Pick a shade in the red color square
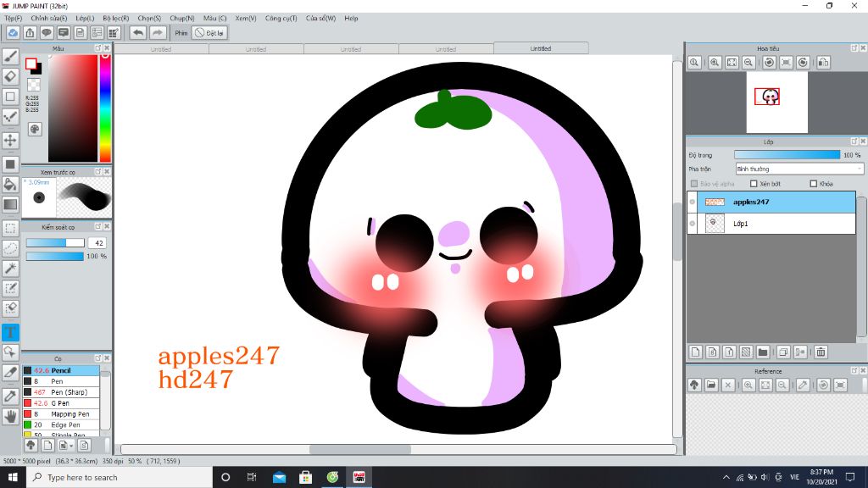This screenshot has width=868, height=488. tap(73, 108)
